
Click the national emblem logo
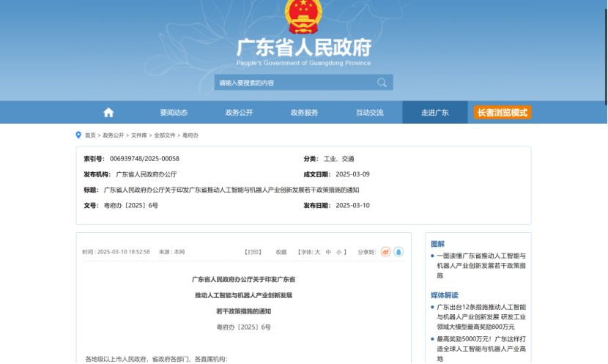[x=303, y=17]
